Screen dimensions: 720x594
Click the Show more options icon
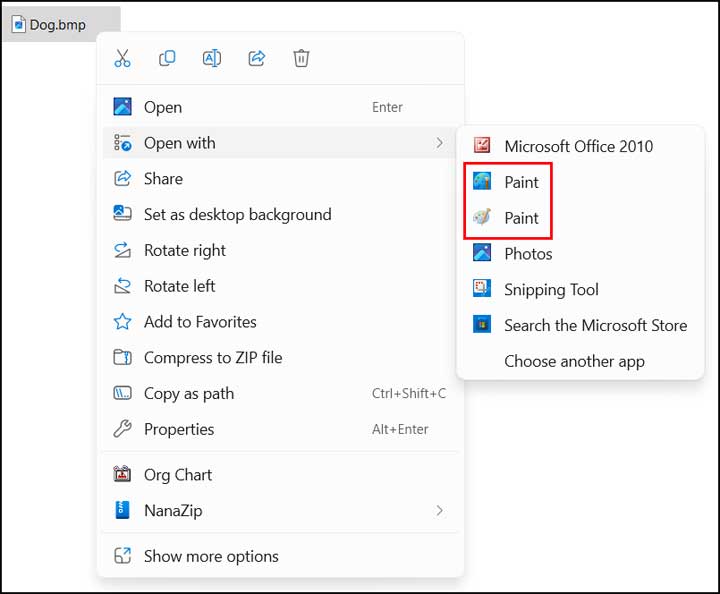coord(122,556)
